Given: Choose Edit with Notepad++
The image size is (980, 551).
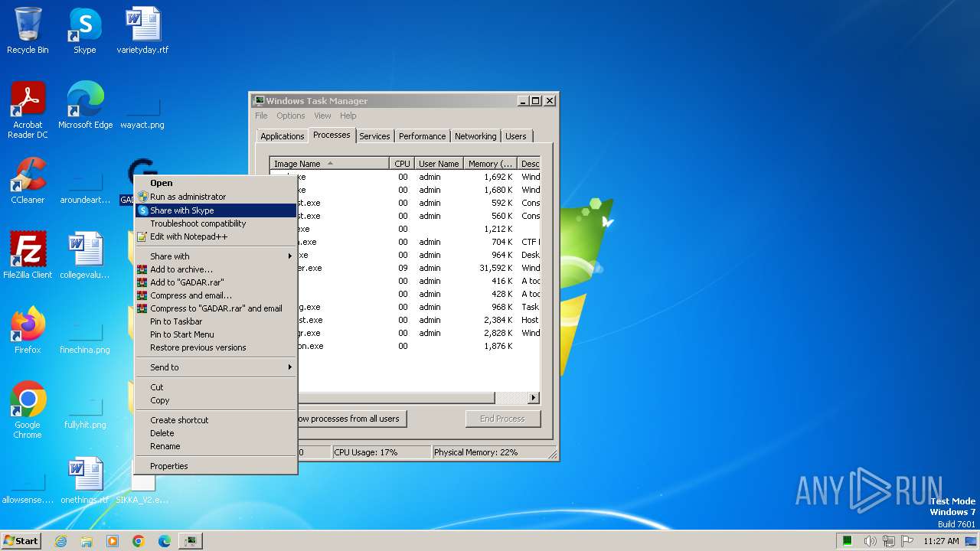Looking at the screenshot, I should point(216,236).
